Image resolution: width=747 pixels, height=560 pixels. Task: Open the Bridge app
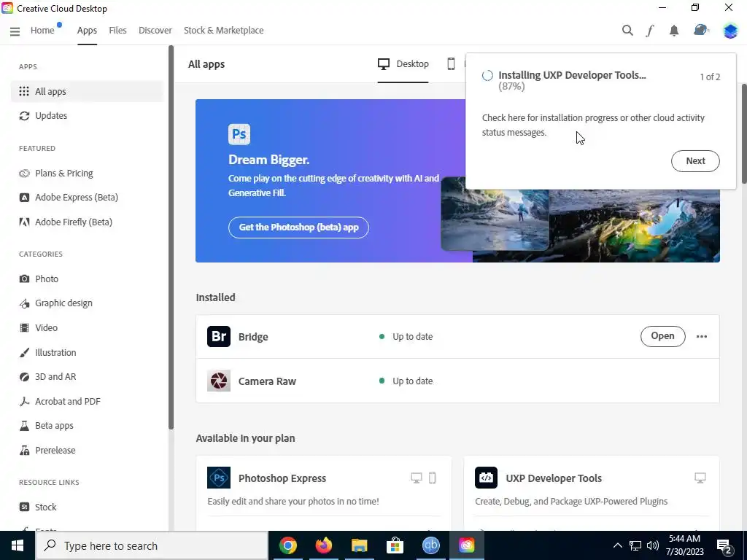662,336
